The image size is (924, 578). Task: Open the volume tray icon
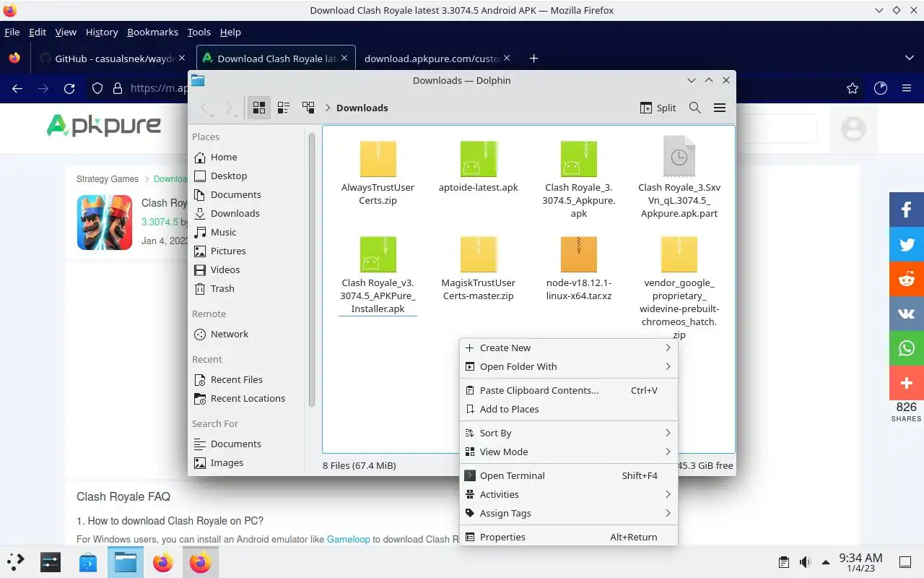coord(804,562)
